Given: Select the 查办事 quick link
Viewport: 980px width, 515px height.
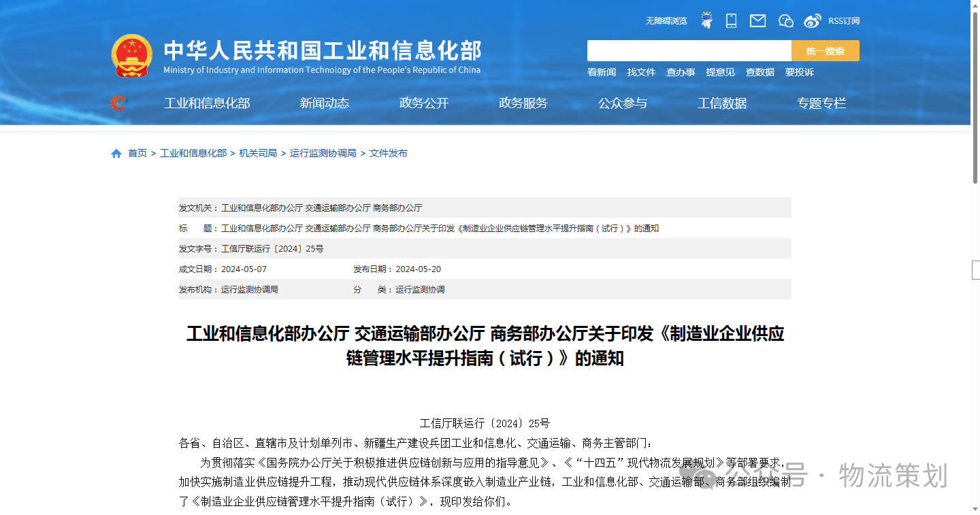Looking at the screenshot, I should tap(681, 72).
